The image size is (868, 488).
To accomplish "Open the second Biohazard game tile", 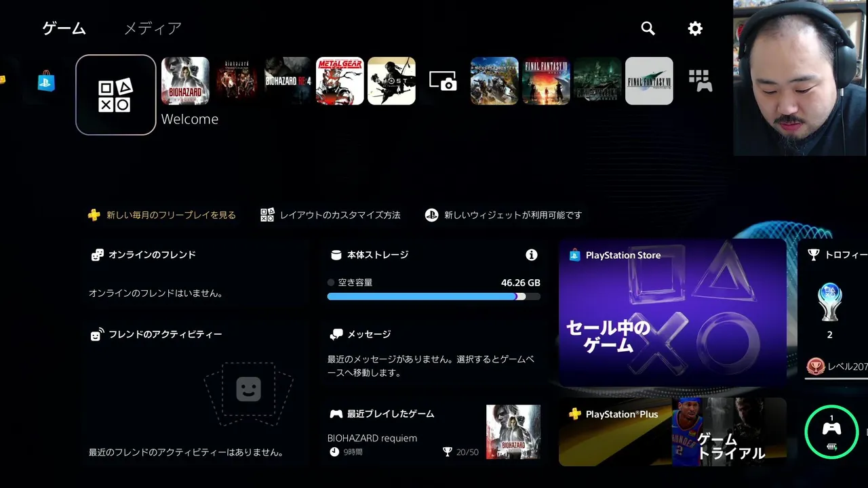I will (237, 81).
